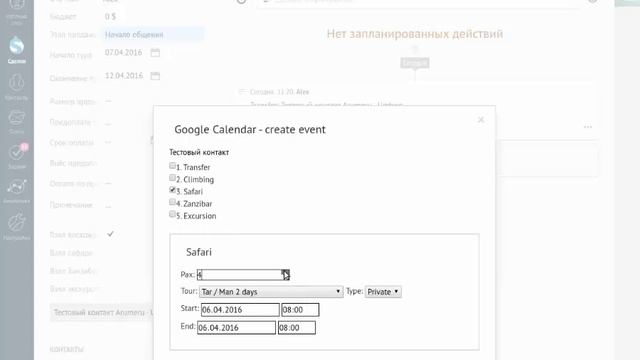Viewport: 640px width, 360px height.
Task: Open the Type dropdown set to Private
Action: click(x=383, y=292)
